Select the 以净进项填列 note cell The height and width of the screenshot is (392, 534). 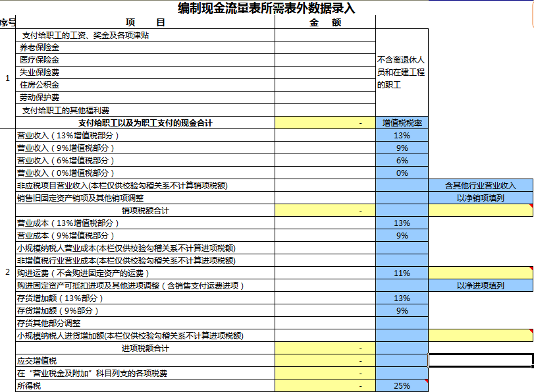[481, 284]
